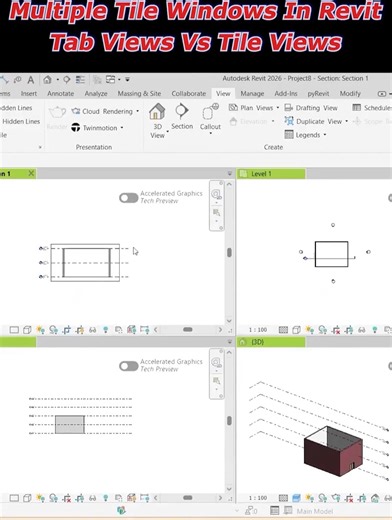Choose the Callout tool
392x520 pixels.
tap(210, 117)
